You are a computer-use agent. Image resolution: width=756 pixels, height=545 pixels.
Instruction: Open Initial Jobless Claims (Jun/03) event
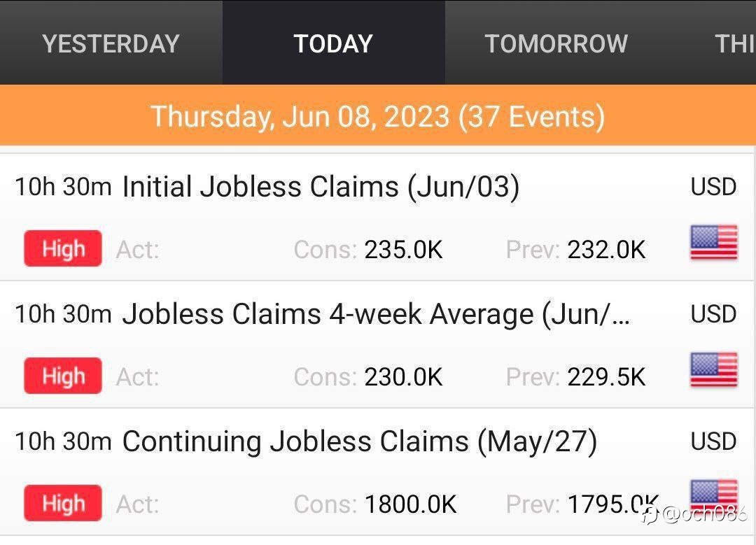point(321,187)
